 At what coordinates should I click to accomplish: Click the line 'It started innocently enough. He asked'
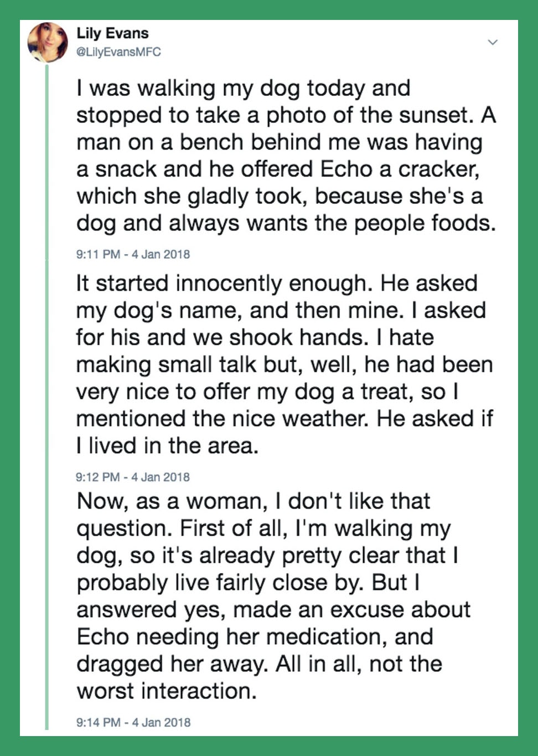pos(277,283)
